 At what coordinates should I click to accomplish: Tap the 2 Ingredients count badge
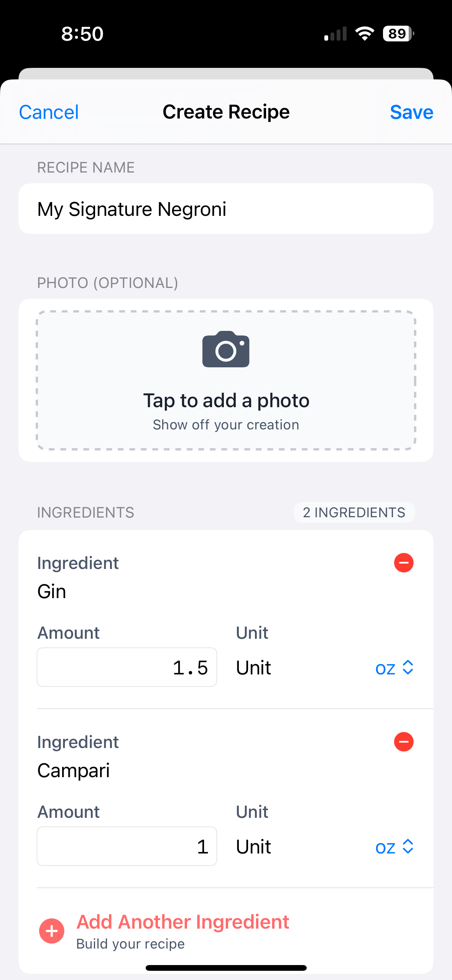tap(354, 513)
